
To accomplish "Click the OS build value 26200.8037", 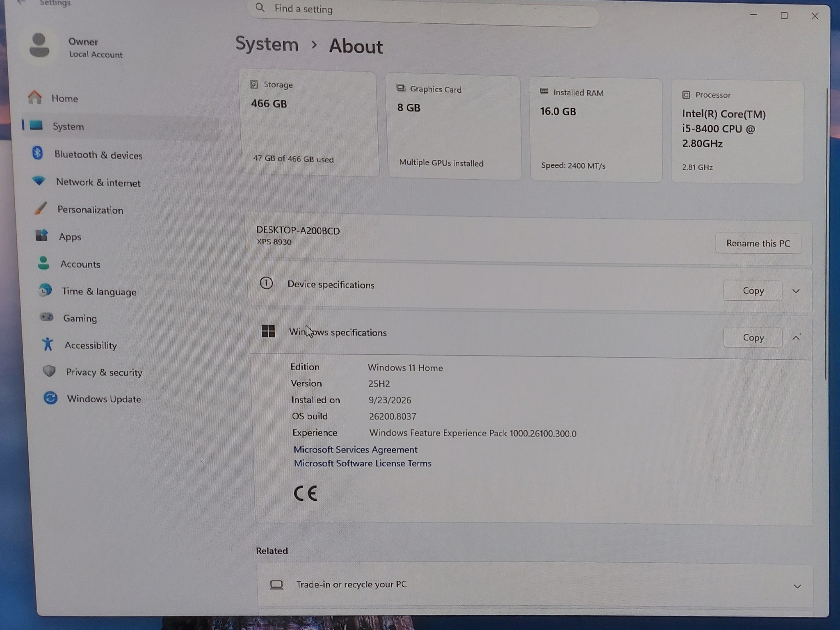I will click(393, 416).
